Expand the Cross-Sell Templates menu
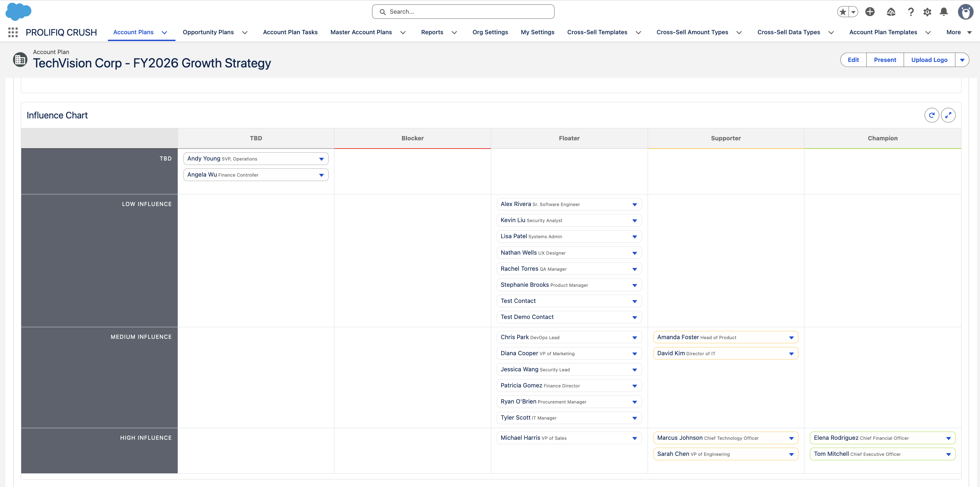The width and height of the screenshot is (980, 487). pos(638,32)
